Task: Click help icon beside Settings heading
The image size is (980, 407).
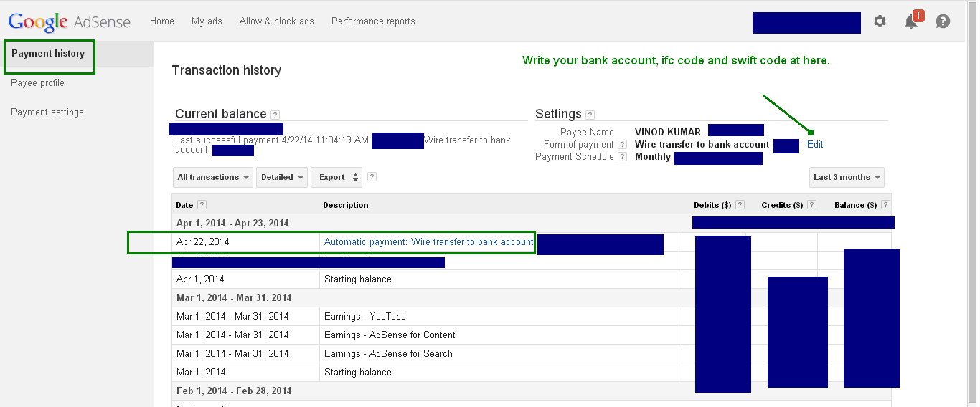Action: pos(590,115)
